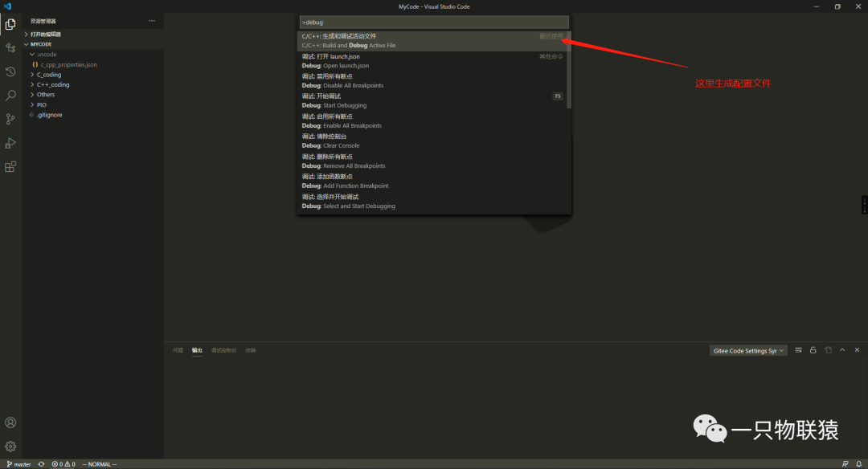The image size is (868, 469).
Task: Open the notifications bell in status bar
Action: [x=858, y=464]
